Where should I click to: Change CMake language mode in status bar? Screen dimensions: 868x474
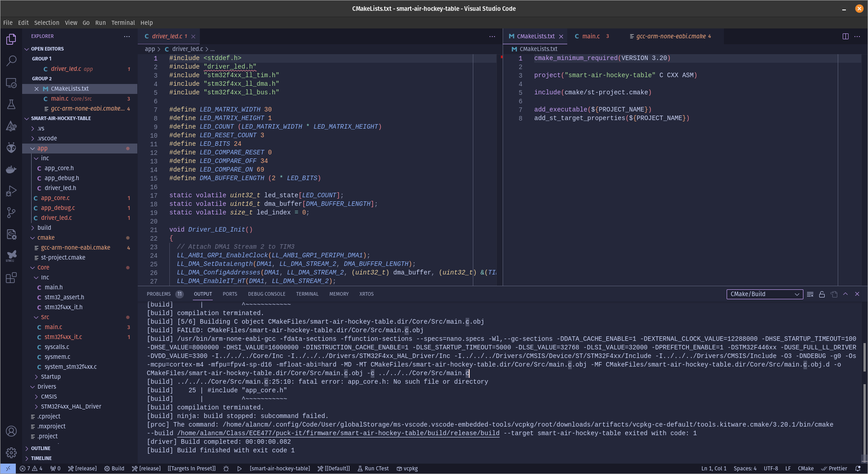[x=806, y=469]
